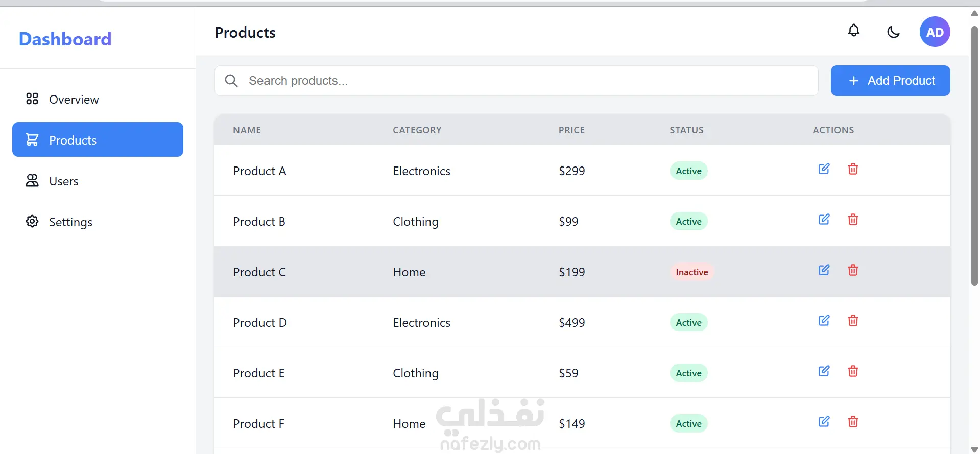Click the Dashboard logo link

[x=65, y=39]
